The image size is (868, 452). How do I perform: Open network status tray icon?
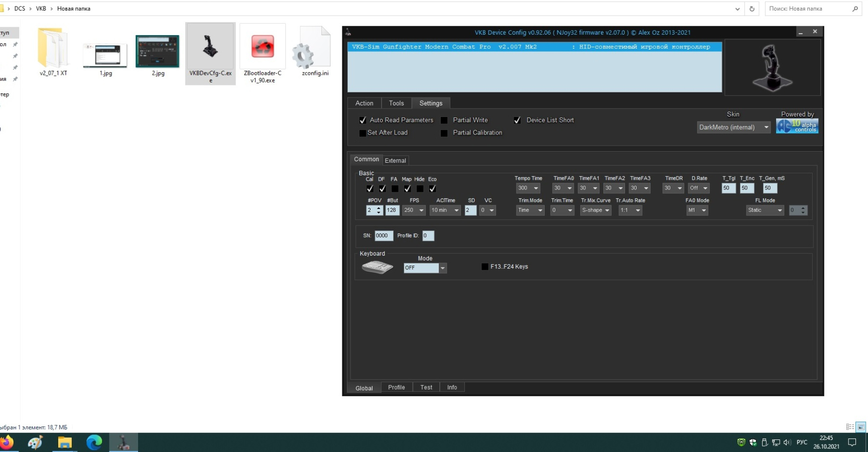[776, 442]
